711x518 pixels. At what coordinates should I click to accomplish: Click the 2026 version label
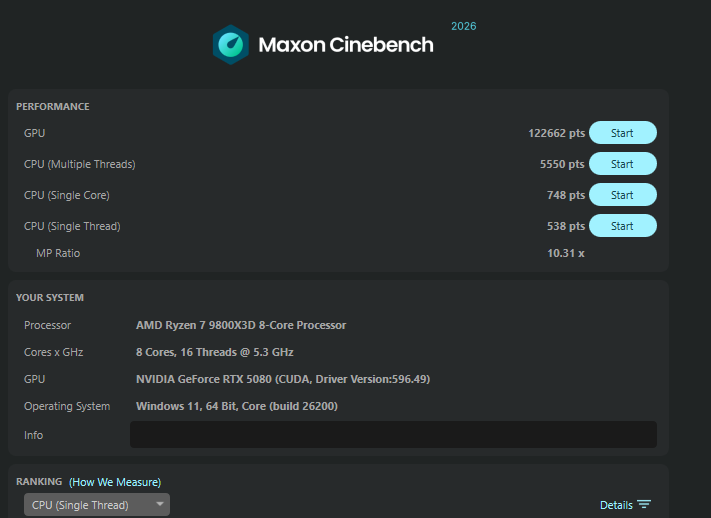[463, 26]
